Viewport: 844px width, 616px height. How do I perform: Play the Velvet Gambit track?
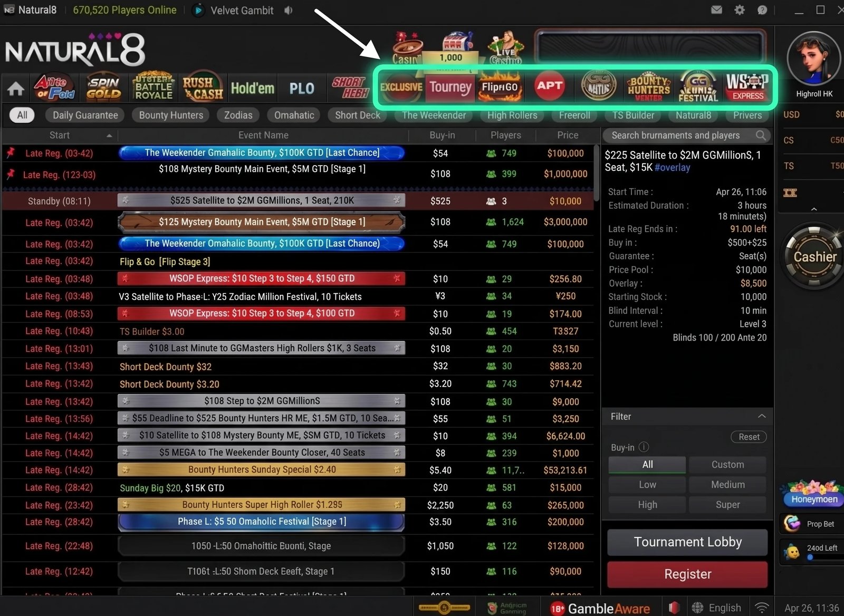tap(198, 10)
